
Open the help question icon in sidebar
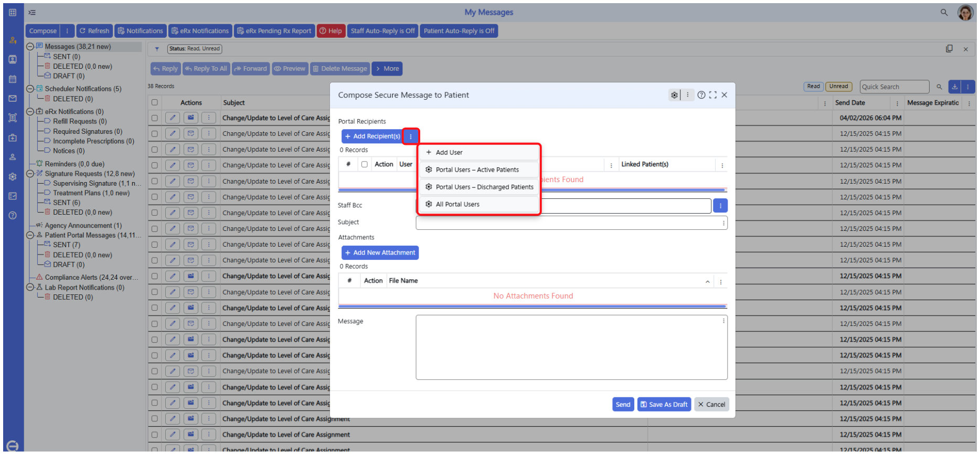click(x=13, y=216)
